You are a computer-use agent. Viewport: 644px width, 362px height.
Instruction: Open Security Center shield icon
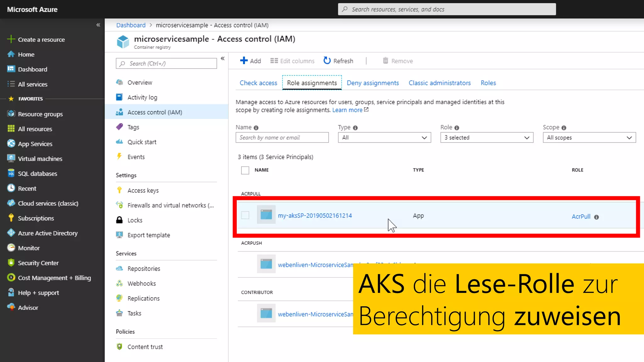[11, 263]
